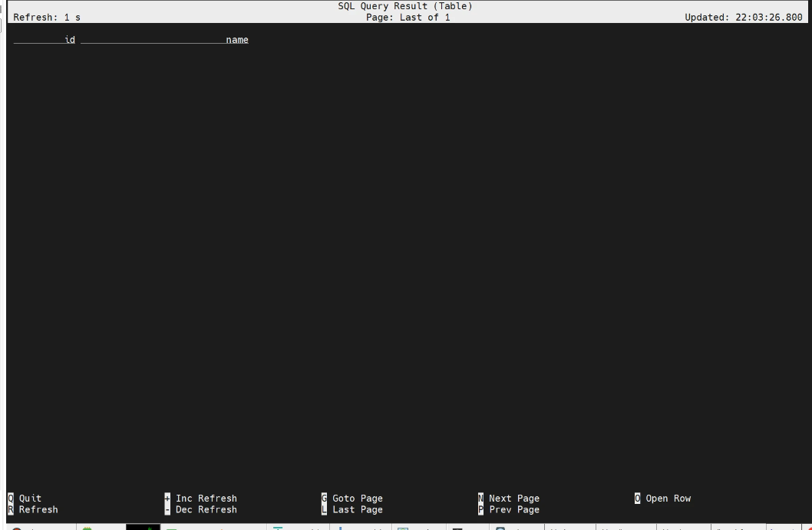
Task: Click the - key badge beside Dec Refresh
Action: pyautogui.click(x=167, y=509)
